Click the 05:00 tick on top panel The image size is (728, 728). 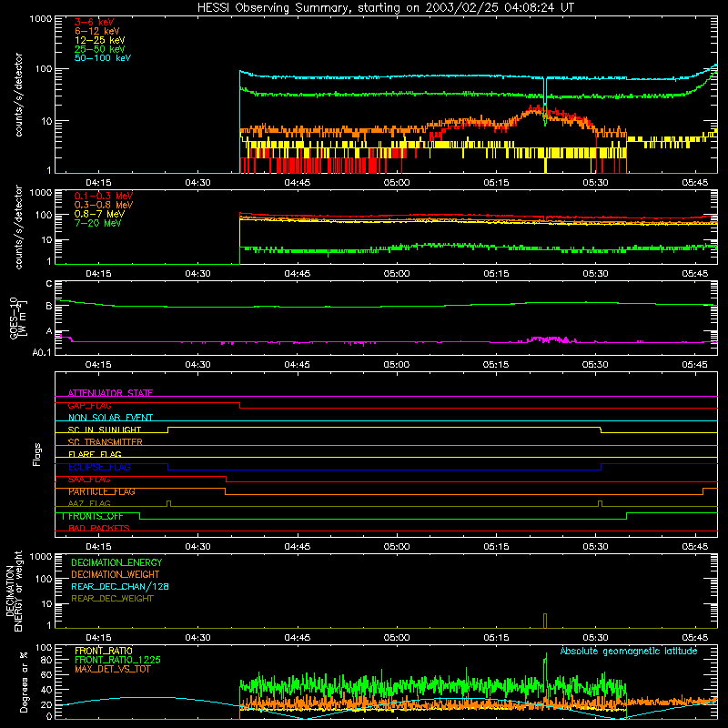397,183
